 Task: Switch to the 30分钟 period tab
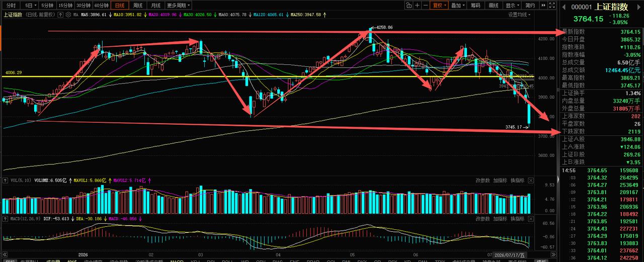83,5
